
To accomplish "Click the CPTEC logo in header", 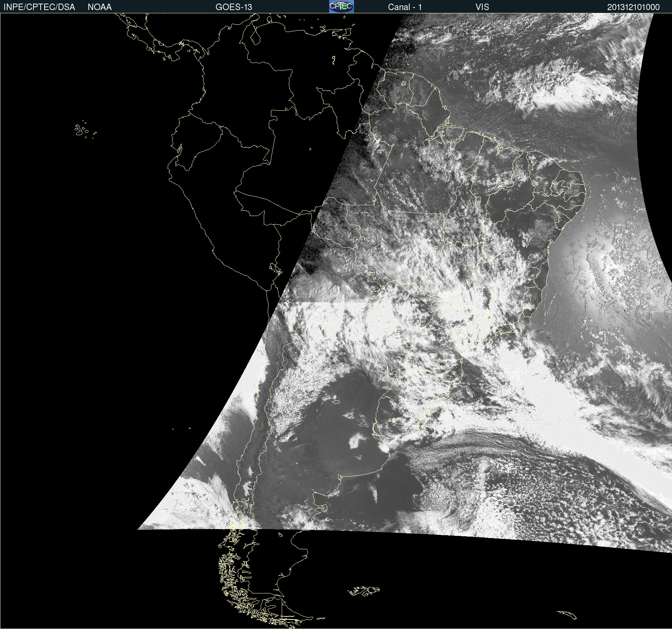I will tap(341, 6).
